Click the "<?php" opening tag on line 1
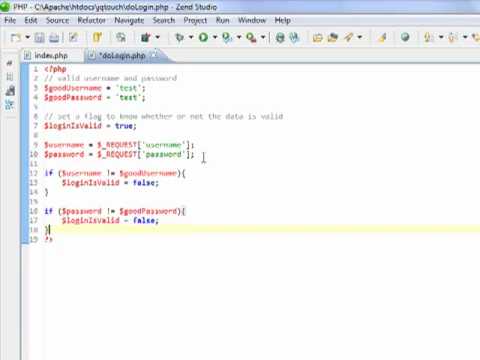The height and width of the screenshot is (360, 480). [x=55, y=69]
